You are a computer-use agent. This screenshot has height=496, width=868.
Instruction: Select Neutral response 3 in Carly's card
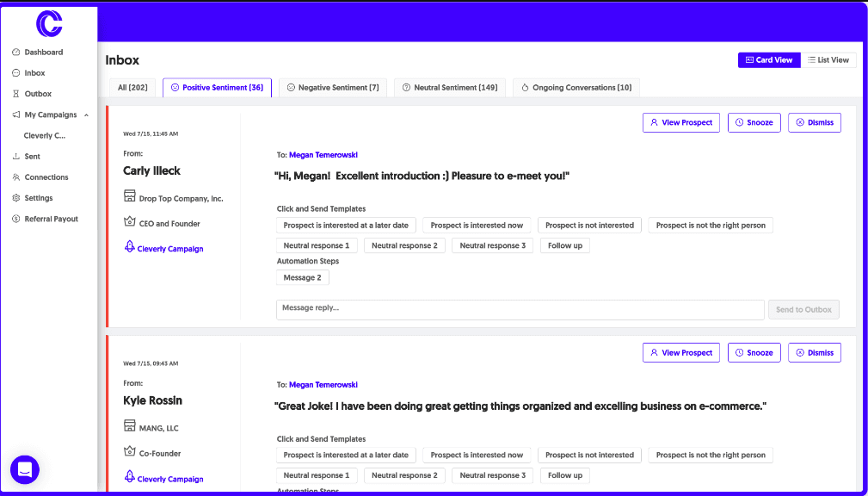(493, 245)
